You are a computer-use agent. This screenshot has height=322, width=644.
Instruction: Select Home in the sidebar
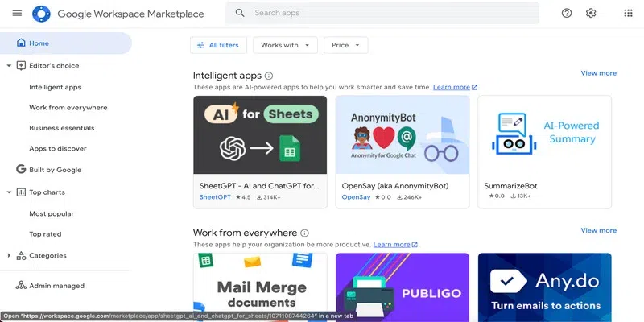(x=66, y=43)
